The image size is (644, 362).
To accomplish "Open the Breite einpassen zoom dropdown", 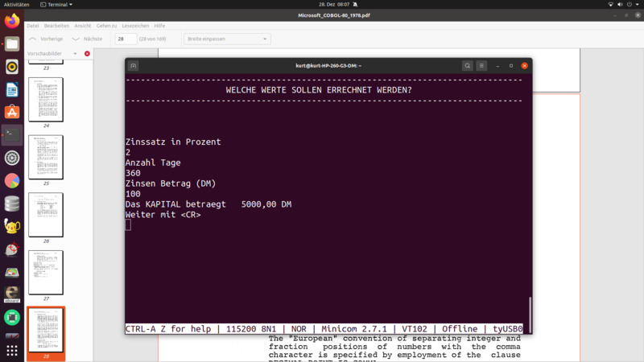I will click(x=227, y=39).
